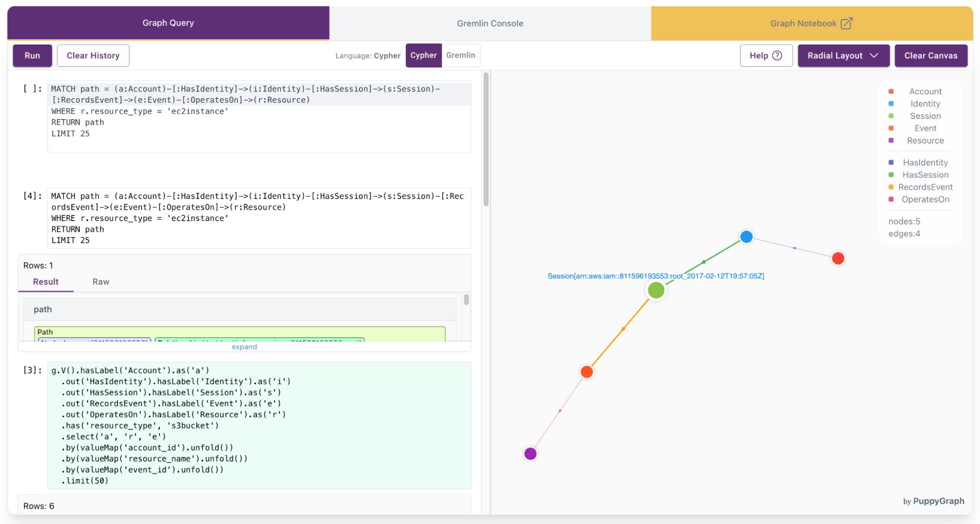Click the blue Identity node in the graph
980x524 pixels.
[746, 237]
